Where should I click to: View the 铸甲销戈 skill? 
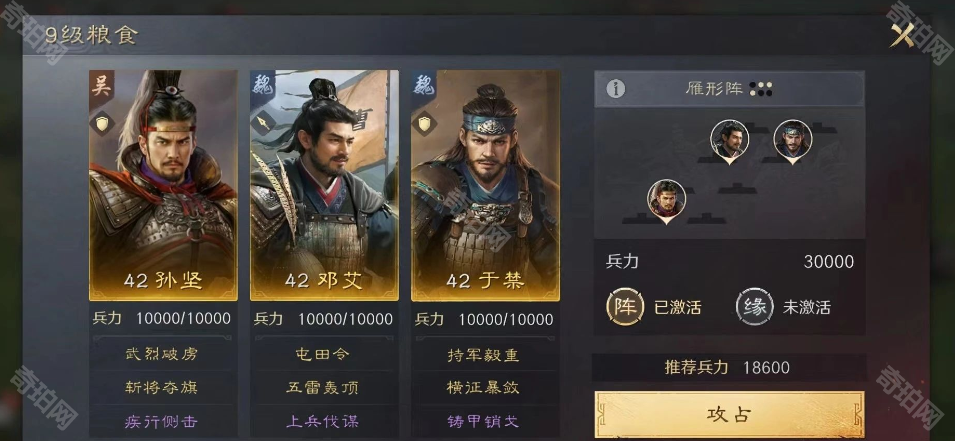coord(484,422)
